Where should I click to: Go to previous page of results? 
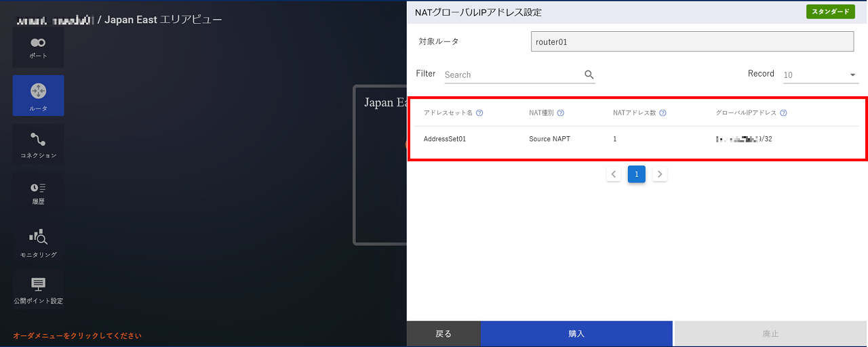(614, 174)
